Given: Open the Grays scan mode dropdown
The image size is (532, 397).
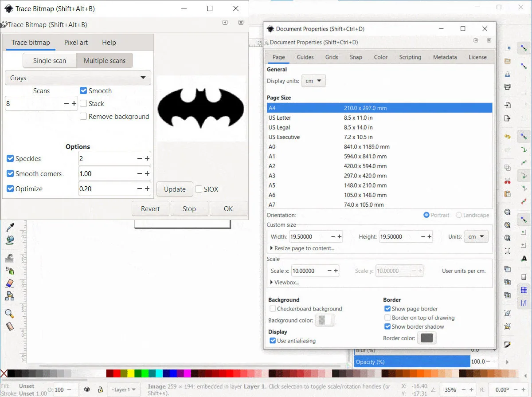Looking at the screenshot, I should [78, 78].
